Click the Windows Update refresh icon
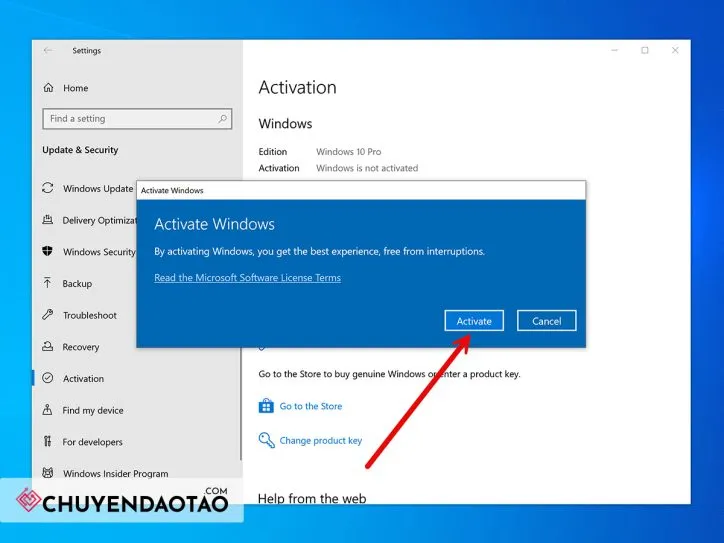This screenshot has width=724, height=543. (48, 188)
